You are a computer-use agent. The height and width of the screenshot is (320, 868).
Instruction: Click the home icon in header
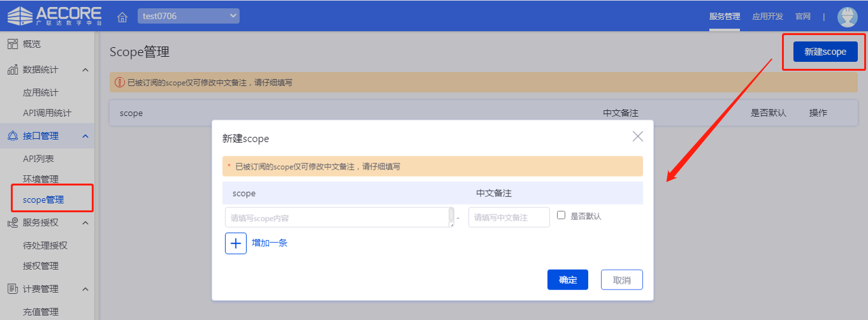(x=122, y=17)
